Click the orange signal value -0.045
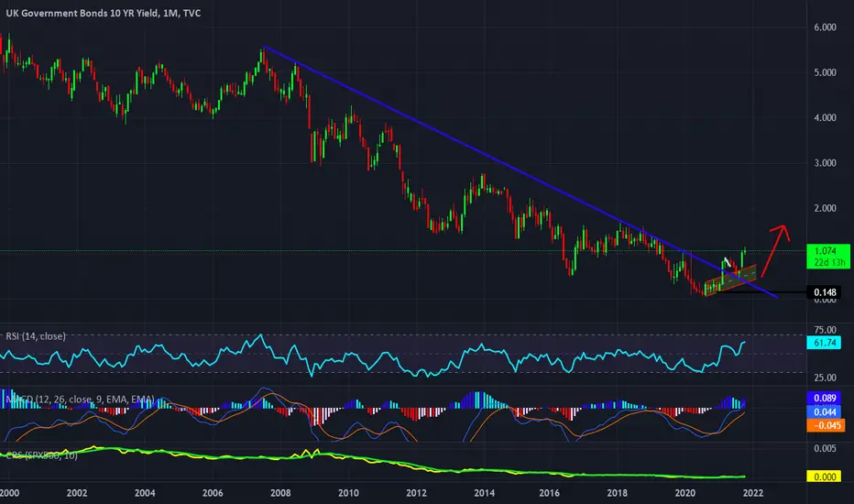This screenshot has height=504, width=854. point(826,425)
